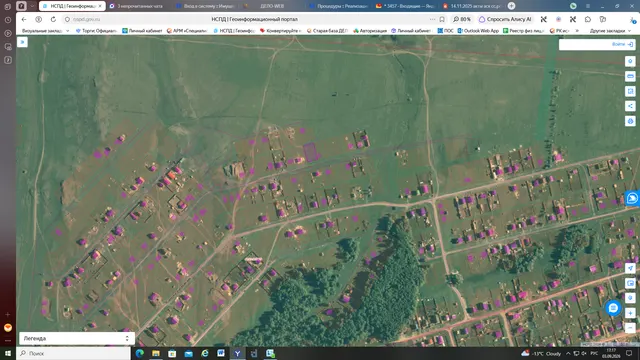Open the history clock icon in browser sidebar
This screenshot has width=640, height=360.
coord(8,20)
